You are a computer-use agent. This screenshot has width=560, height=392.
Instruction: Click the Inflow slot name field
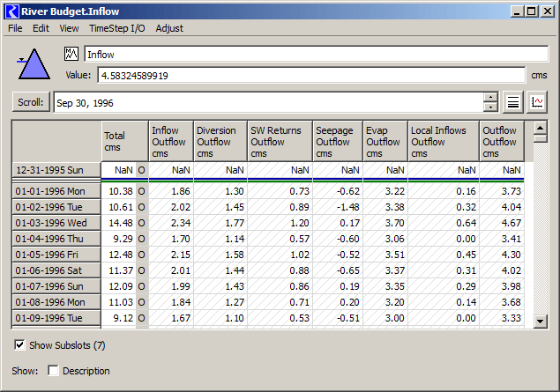(x=316, y=55)
